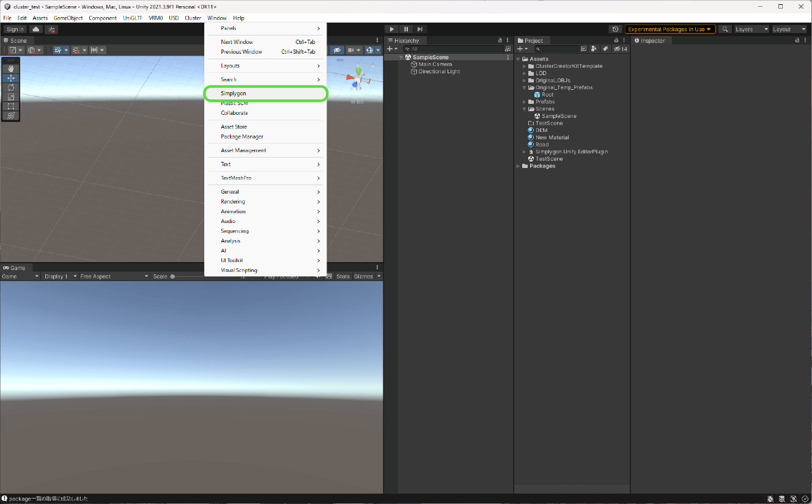Step one frame forward
This screenshot has width=812, height=504.
pos(419,29)
